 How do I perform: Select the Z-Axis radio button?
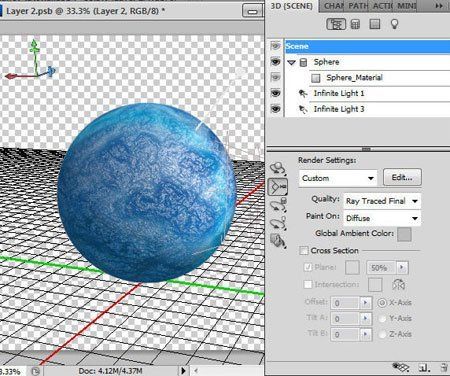click(x=382, y=334)
